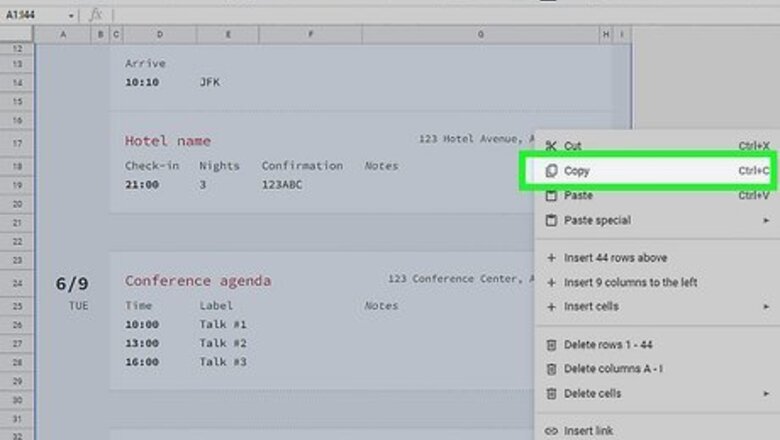Click trash icon beside Delete rows 1 - 44
Screen dimensions: 780x440
coord(551,345)
